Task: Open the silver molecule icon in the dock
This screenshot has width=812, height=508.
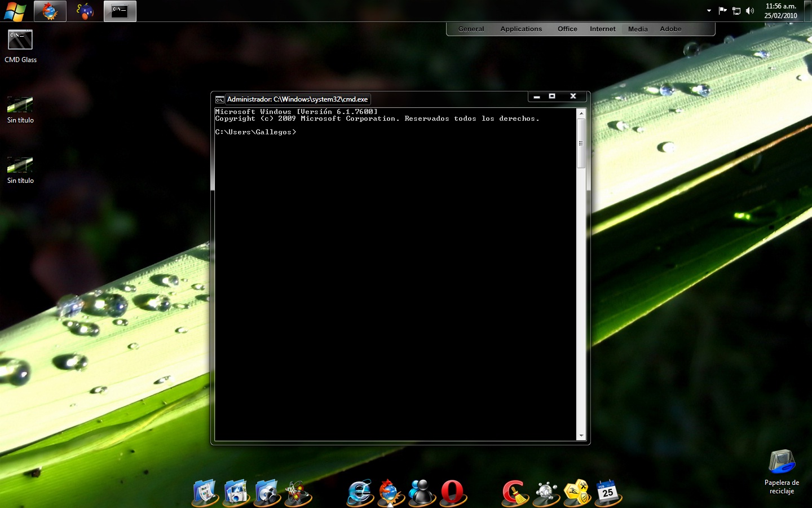Action: tap(546, 493)
